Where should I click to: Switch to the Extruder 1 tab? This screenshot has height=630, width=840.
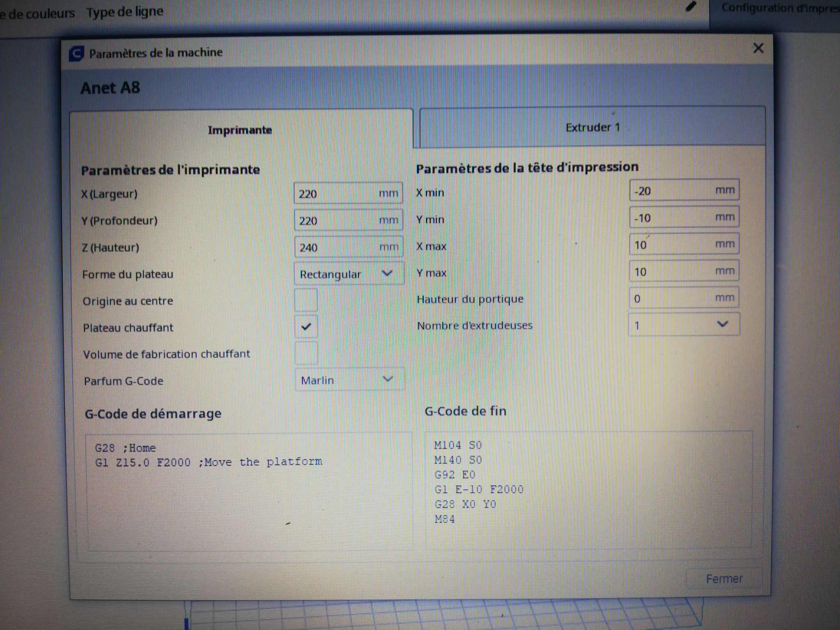592,128
